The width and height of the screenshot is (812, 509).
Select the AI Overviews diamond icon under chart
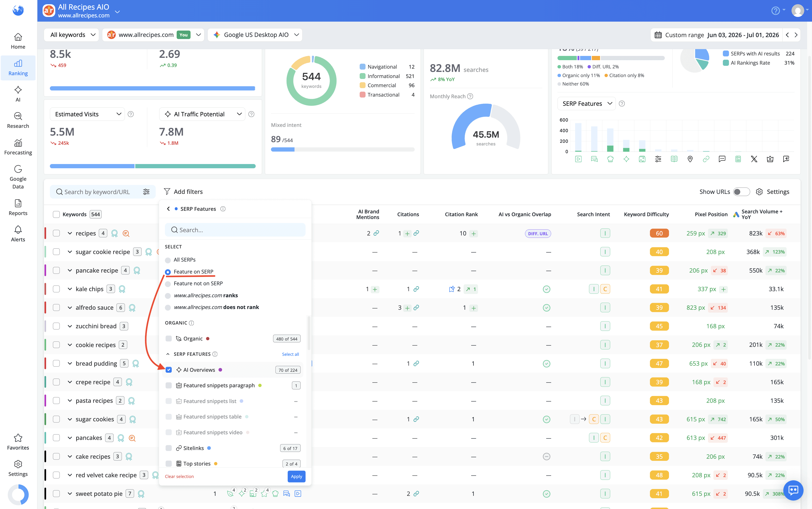coord(626,159)
